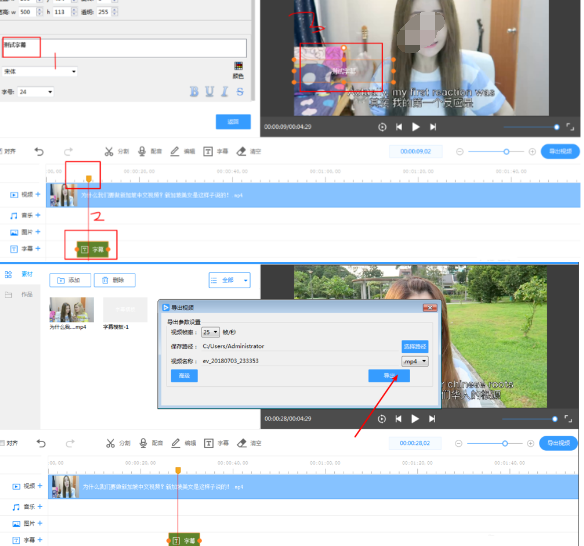Increase the 透明 255 value using its stepper
The image size is (584, 546).
coord(115,9)
